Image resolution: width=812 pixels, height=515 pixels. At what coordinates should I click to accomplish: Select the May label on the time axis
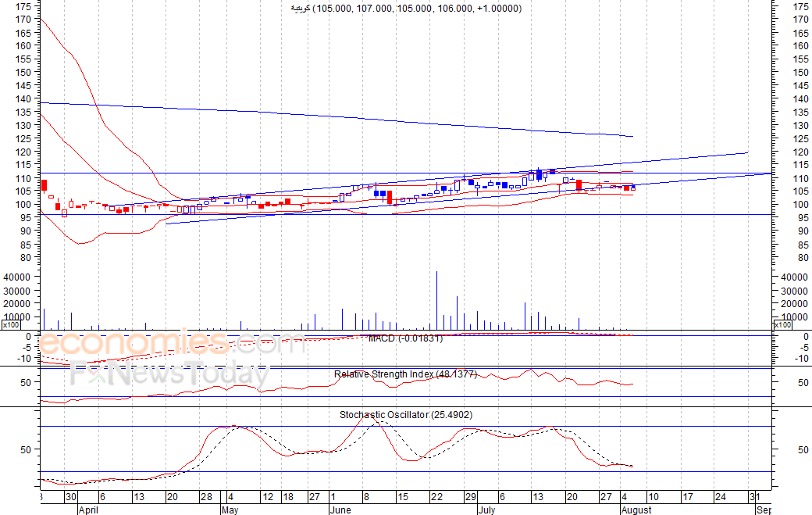pos(230,510)
